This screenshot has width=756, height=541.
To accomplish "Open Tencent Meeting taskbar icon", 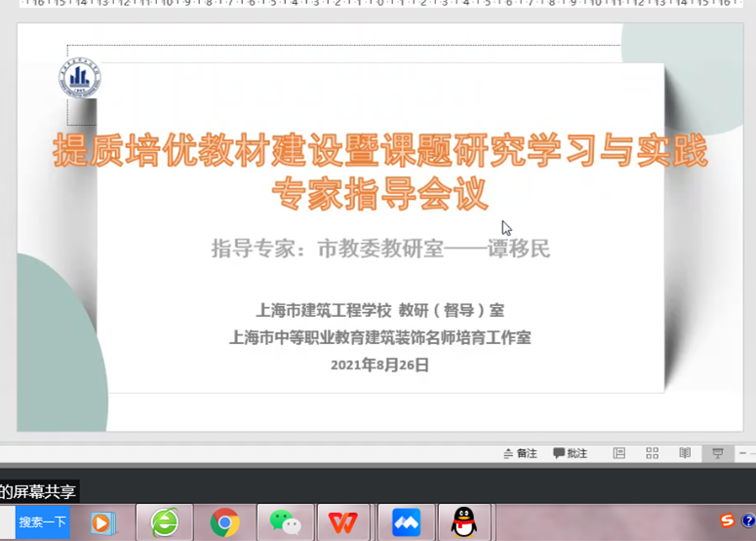I will coord(407,522).
